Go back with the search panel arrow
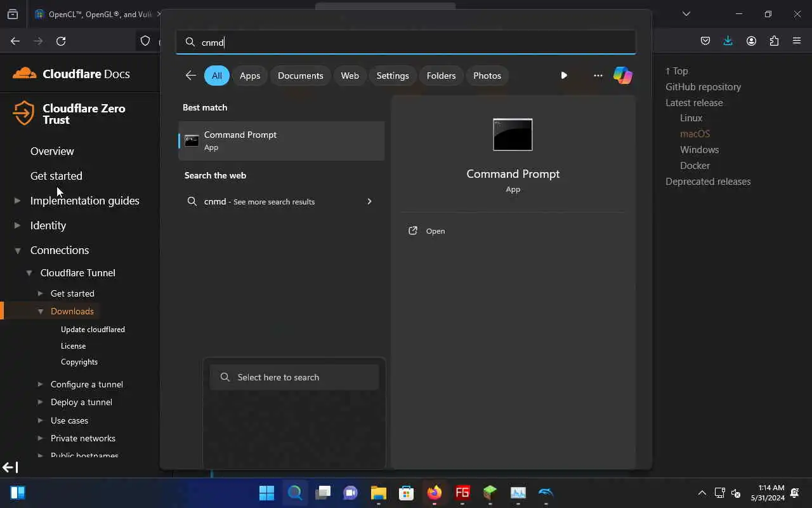Image resolution: width=812 pixels, height=508 pixels. pyautogui.click(x=190, y=75)
